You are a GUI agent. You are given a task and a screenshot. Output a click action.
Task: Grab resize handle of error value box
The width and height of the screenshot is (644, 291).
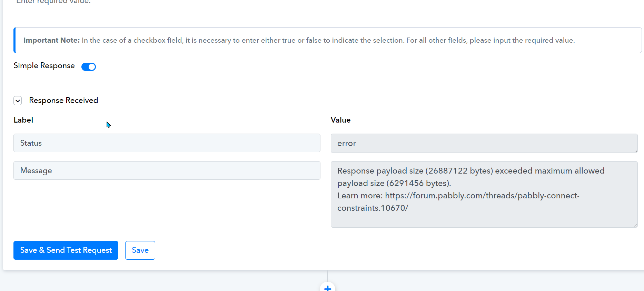click(x=635, y=150)
